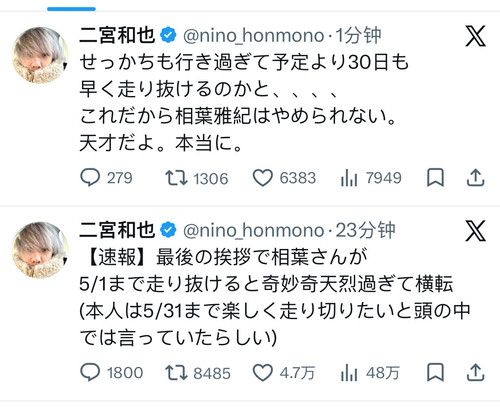This screenshot has width=500, height=407.
Task: Select the active tab with blue underline
Action: tap(71, 9)
